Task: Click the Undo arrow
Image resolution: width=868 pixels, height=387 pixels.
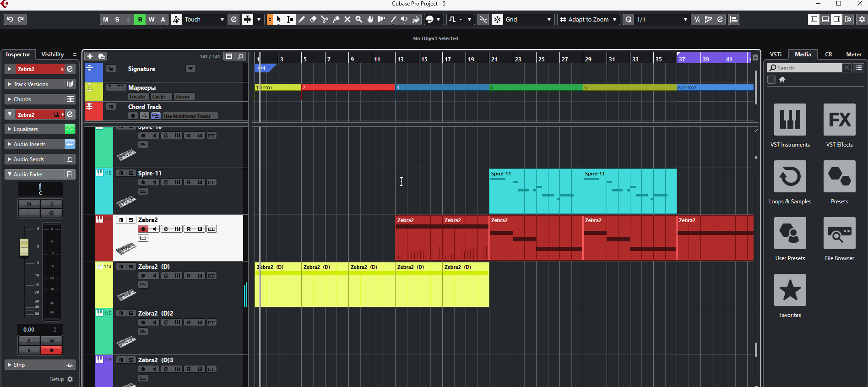Action: click(x=10, y=19)
